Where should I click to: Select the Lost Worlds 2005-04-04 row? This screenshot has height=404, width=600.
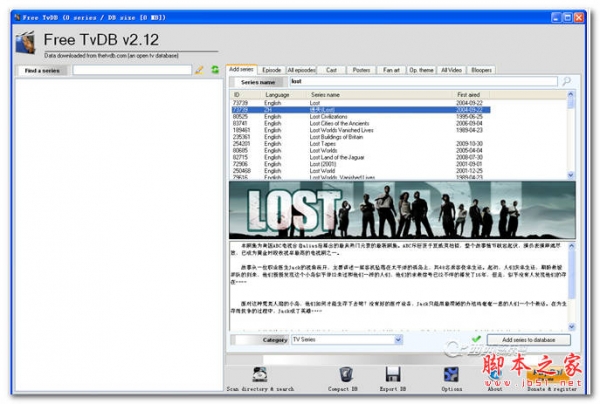click(360, 150)
